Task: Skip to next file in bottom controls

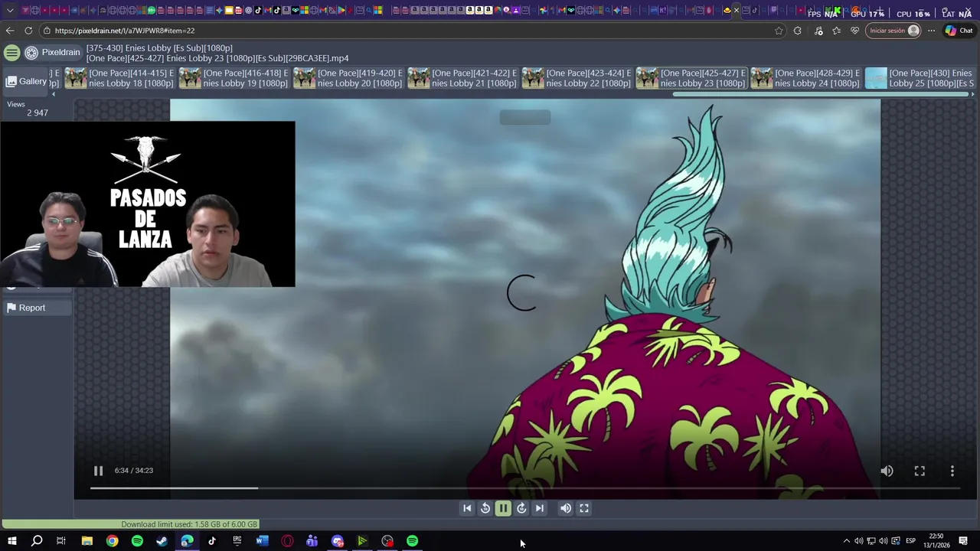Action: (x=540, y=508)
